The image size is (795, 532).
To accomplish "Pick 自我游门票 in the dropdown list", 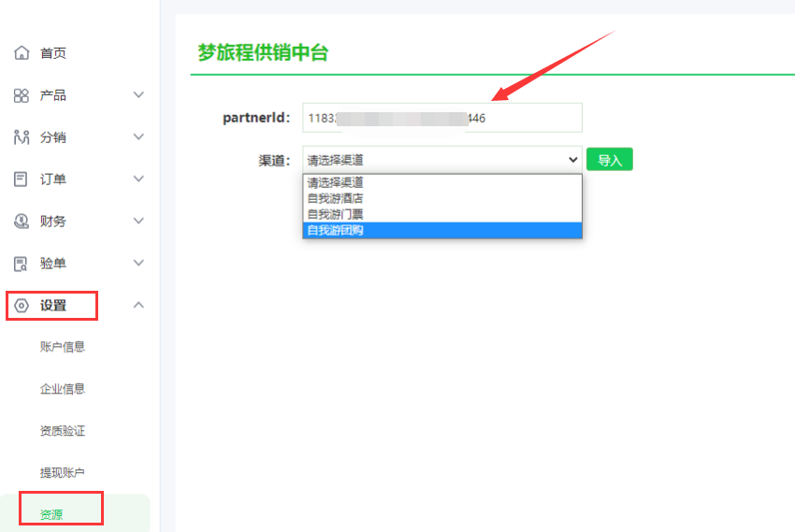I will tap(335, 214).
